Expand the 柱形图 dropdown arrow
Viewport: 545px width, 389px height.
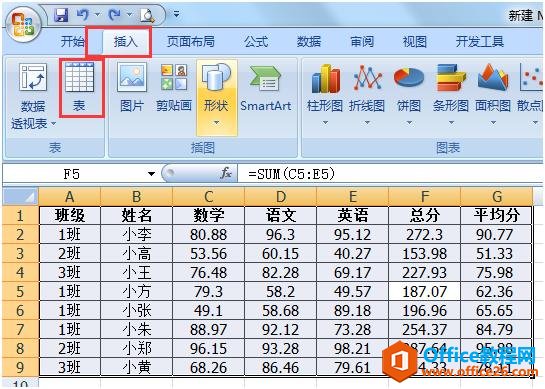325,123
